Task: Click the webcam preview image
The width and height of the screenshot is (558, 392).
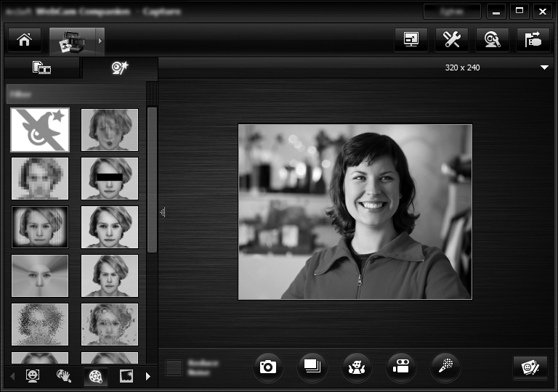Action: (x=355, y=212)
